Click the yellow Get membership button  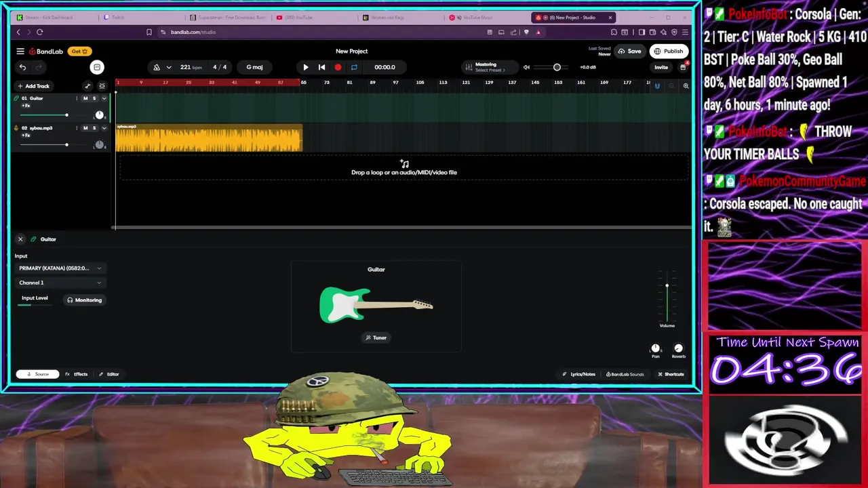(x=79, y=52)
